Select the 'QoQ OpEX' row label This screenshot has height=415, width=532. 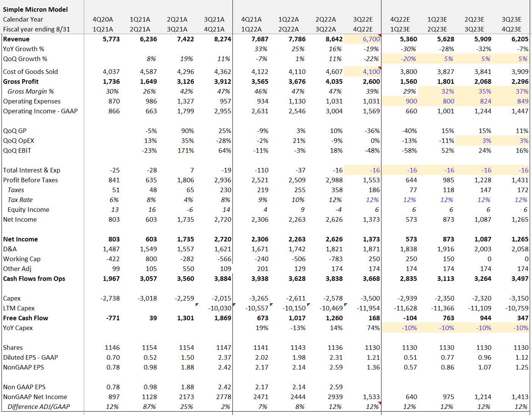pos(19,141)
